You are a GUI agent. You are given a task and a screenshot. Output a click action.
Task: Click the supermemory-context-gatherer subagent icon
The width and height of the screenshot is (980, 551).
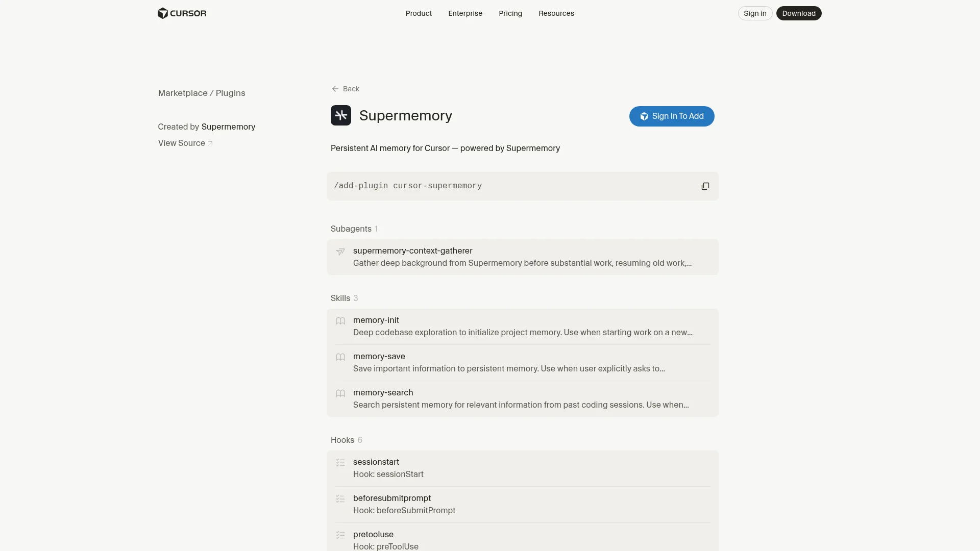pyautogui.click(x=340, y=252)
